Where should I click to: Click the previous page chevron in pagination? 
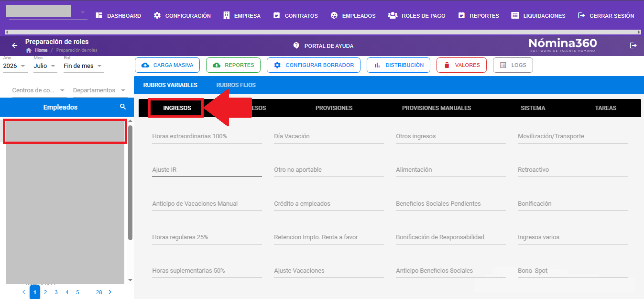click(x=24, y=292)
